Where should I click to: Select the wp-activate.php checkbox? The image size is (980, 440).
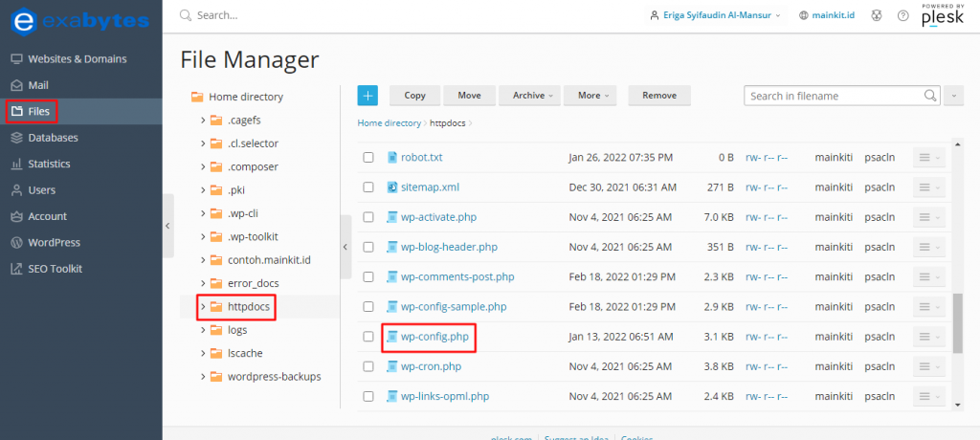(x=368, y=217)
